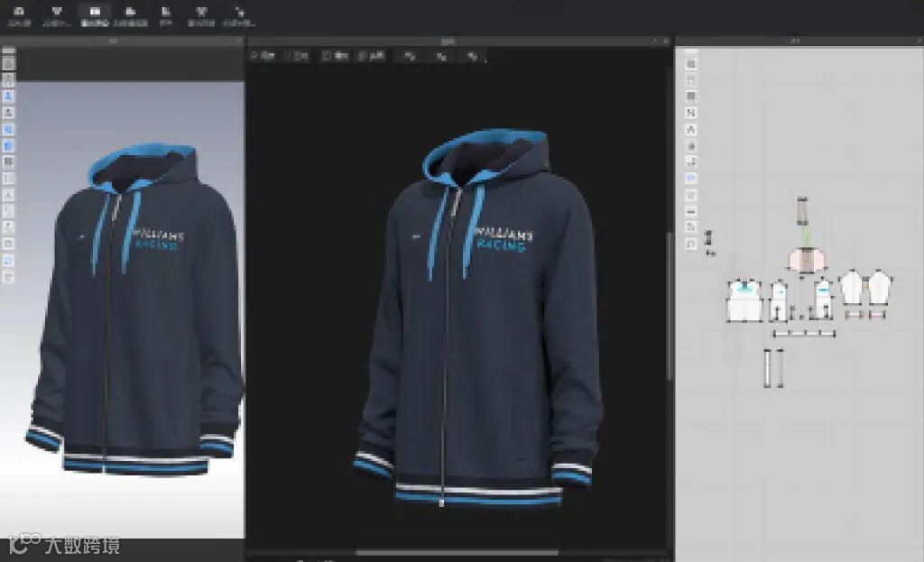
Task: Choose the fourth mode icon in top toolbar
Action: click(x=130, y=16)
